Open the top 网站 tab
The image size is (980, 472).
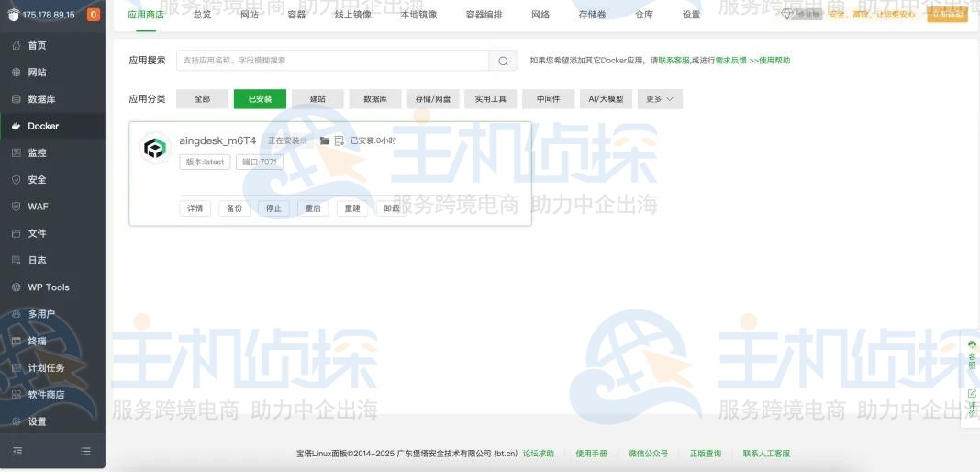250,15
